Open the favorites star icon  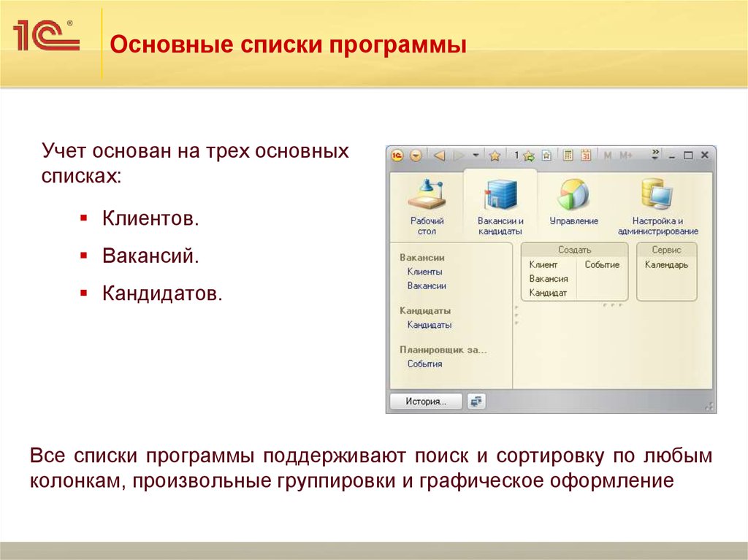[x=495, y=156]
